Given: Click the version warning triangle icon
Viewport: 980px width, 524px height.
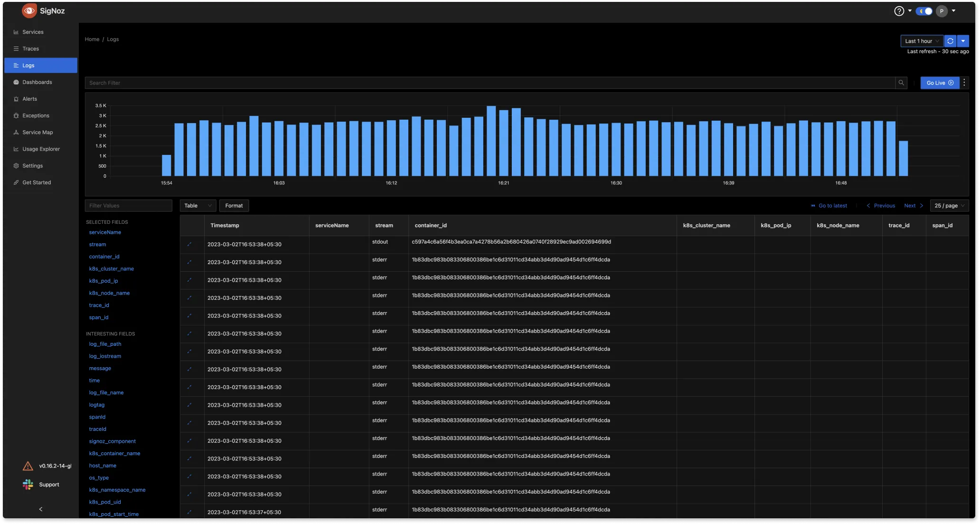Looking at the screenshot, I should tap(28, 466).
